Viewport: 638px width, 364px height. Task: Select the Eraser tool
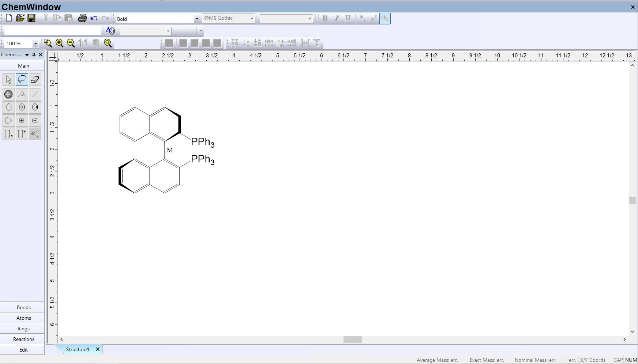click(35, 80)
